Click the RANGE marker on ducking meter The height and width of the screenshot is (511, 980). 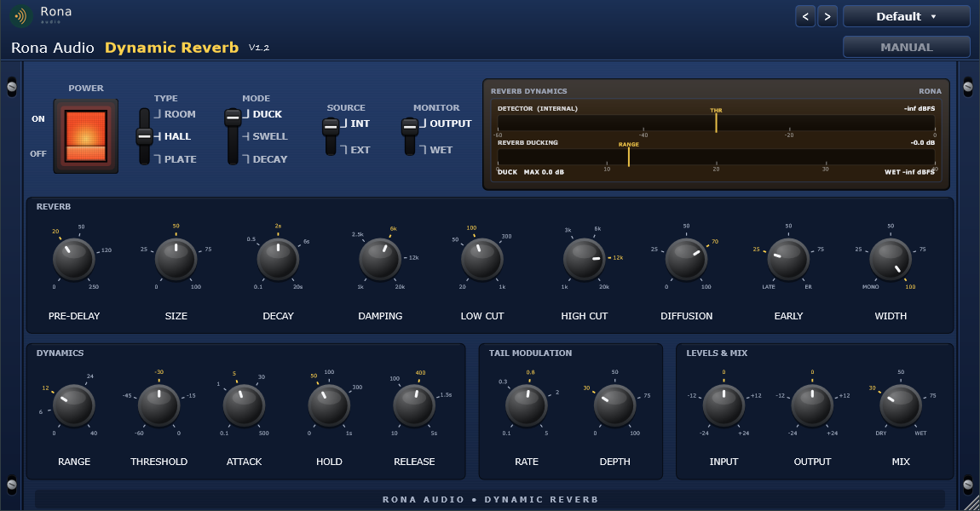tap(629, 153)
